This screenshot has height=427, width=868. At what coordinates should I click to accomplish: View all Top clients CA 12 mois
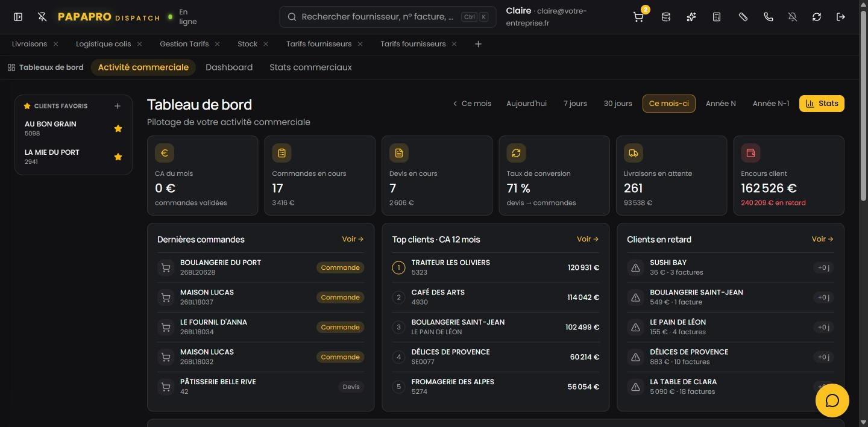588,239
